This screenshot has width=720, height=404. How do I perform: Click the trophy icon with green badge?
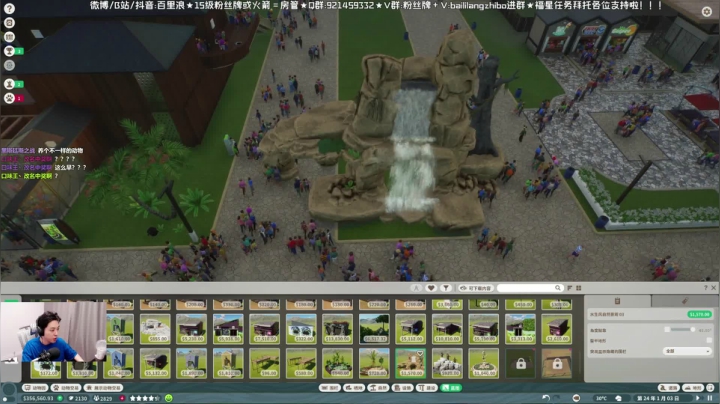click(x=9, y=51)
